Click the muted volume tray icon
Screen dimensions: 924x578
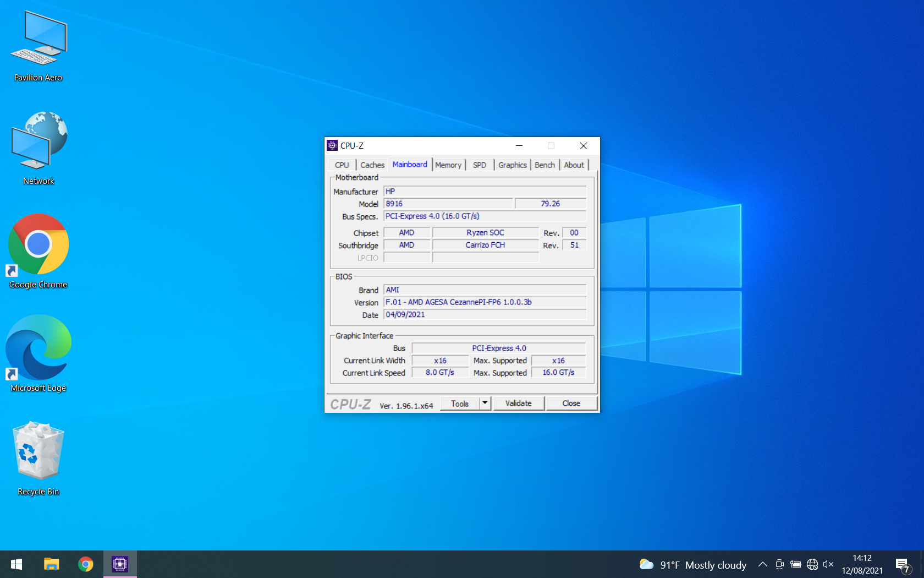[828, 564]
